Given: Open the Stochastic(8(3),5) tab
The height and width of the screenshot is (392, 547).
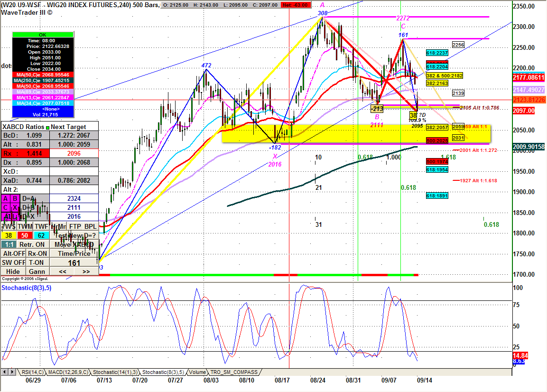Looking at the screenshot, I should (x=163, y=372).
